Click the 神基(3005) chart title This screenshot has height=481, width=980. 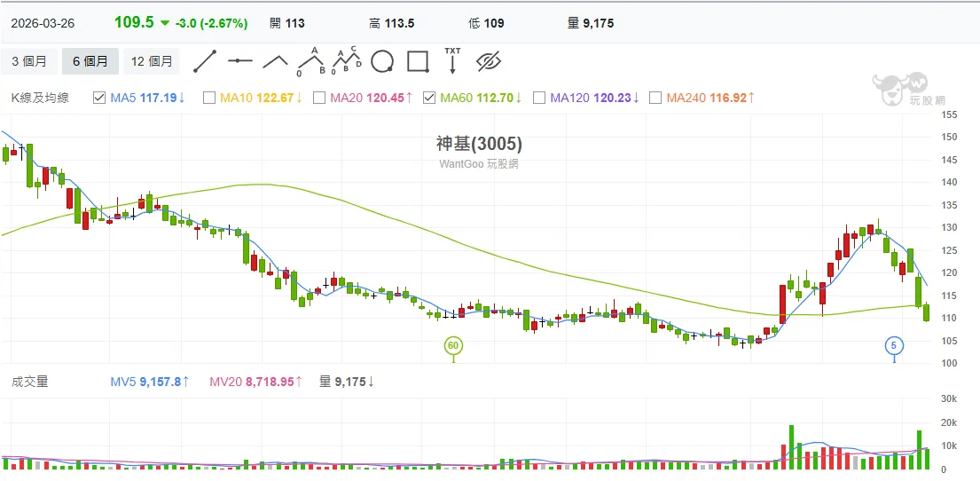pos(480,144)
